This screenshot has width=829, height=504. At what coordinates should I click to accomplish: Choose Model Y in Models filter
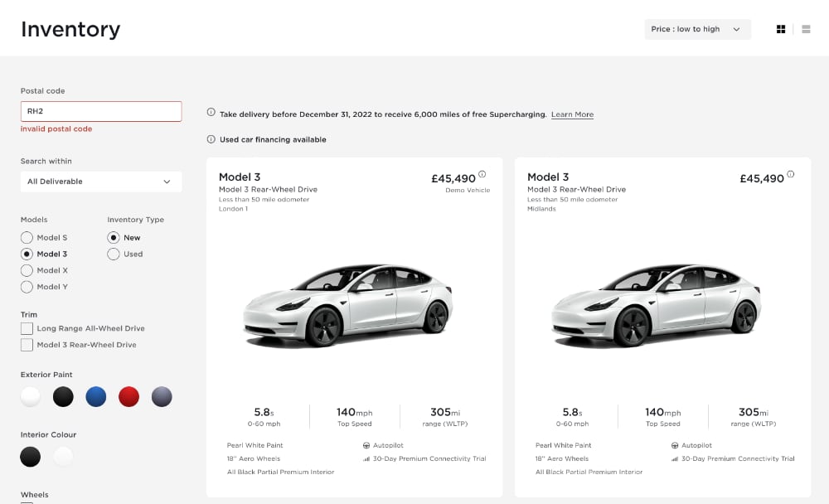[27, 287]
